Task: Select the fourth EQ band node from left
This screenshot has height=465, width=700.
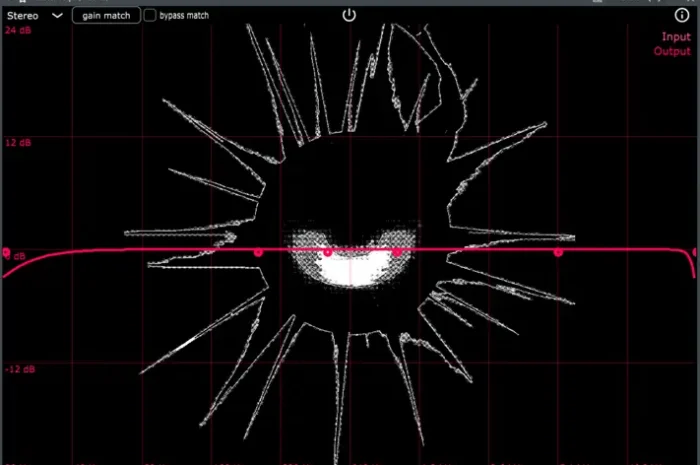Action: pyautogui.click(x=396, y=252)
